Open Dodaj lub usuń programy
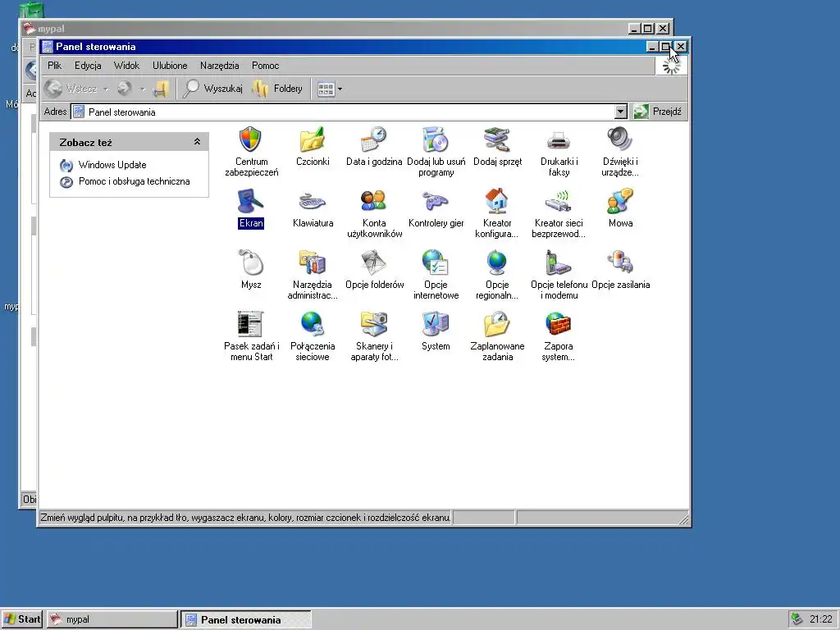840x630 pixels. pyautogui.click(x=436, y=139)
